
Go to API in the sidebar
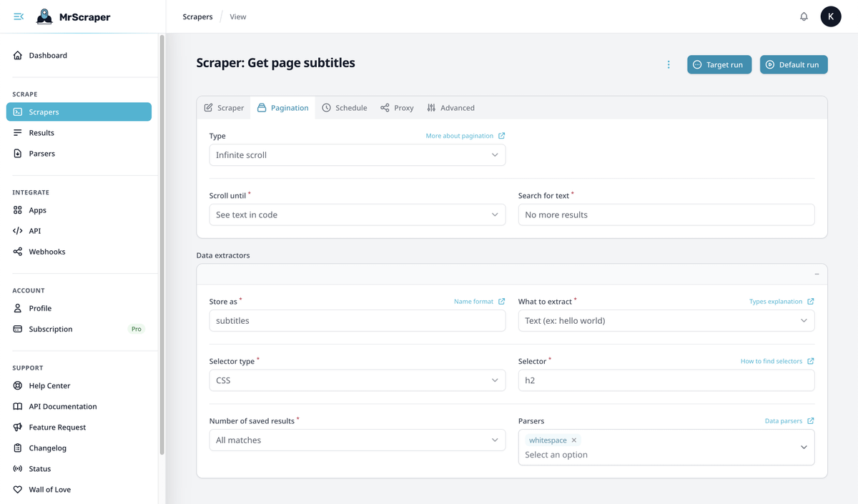(x=34, y=231)
